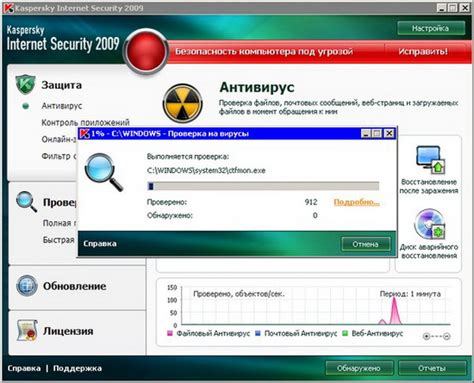The width and height of the screenshot is (474, 383).
Task: Click the yellow radiation Antivirus icon
Action: coord(182,103)
